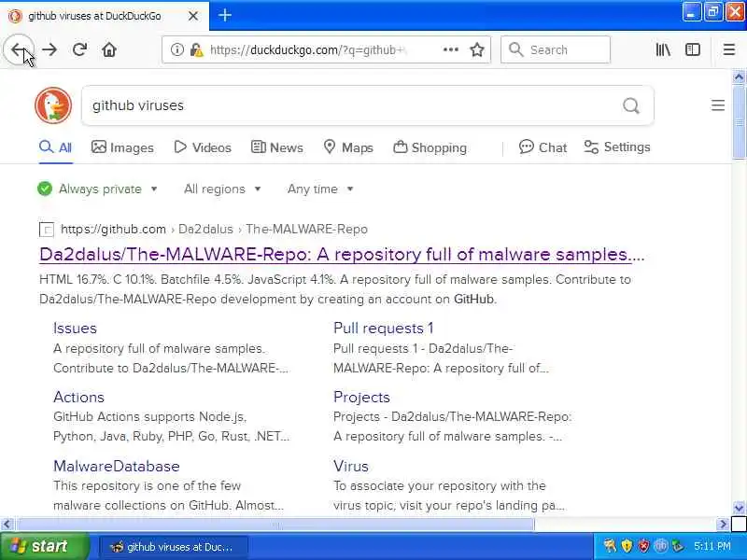Open the Firefox hamburger menu
Screen dimensions: 747x560
(x=729, y=49)
